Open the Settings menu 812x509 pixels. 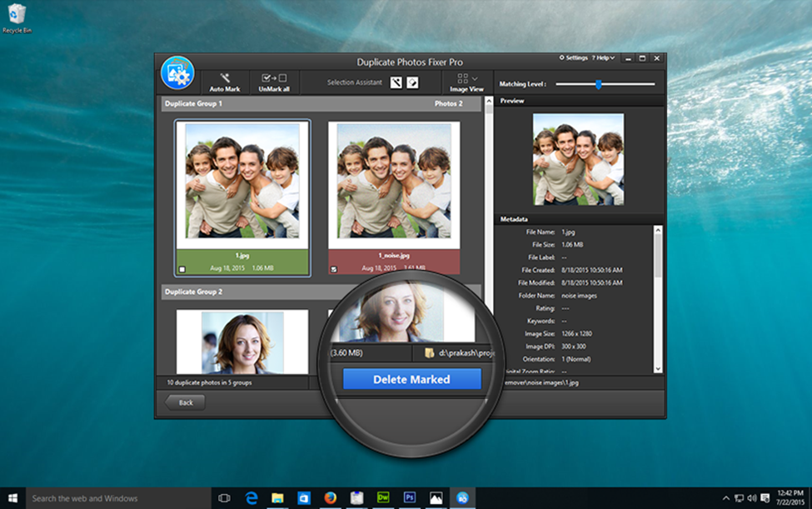point(574,58)
